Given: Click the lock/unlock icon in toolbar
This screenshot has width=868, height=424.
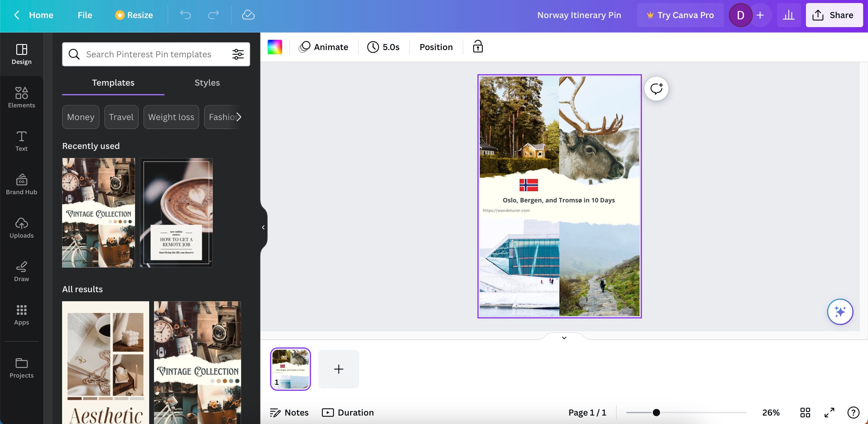Looking at the screenshot, I should [x=477, y=46].
